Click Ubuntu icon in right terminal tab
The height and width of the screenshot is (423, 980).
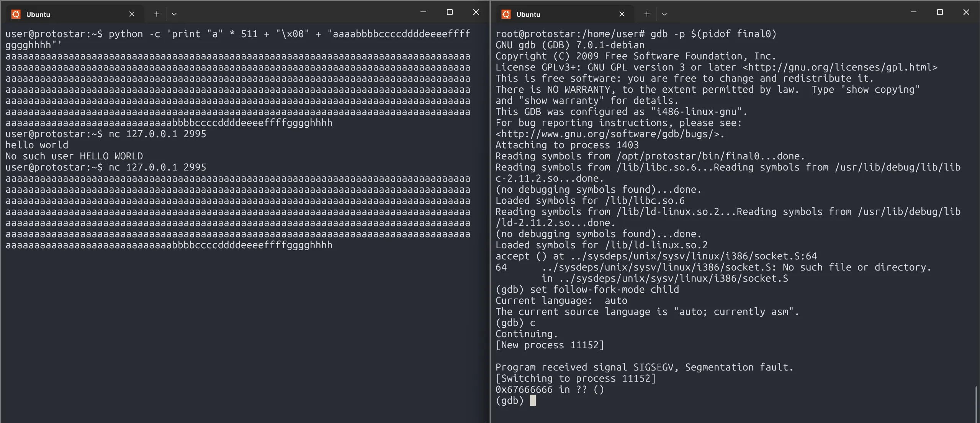[x=506, y=14]
